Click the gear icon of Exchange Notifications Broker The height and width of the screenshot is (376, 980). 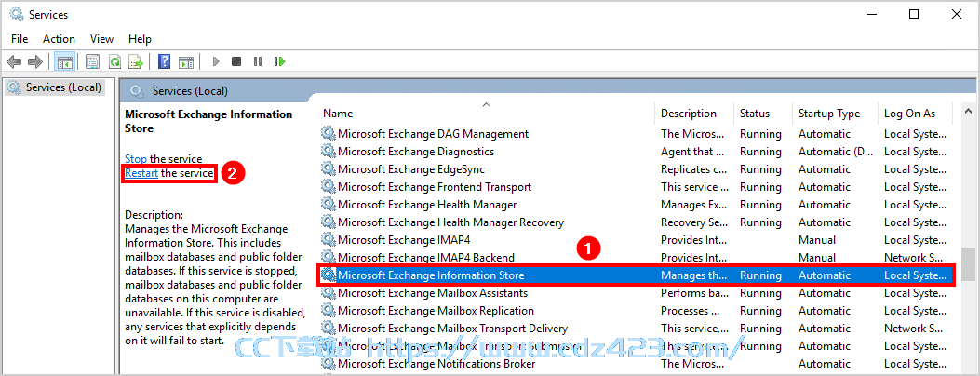(x=329, y=364)
